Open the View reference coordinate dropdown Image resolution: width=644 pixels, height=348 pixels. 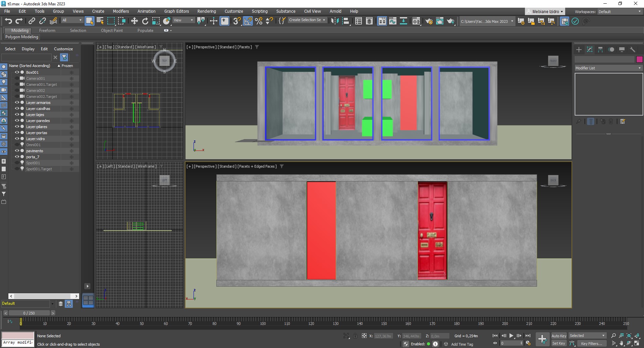point(183,20)
